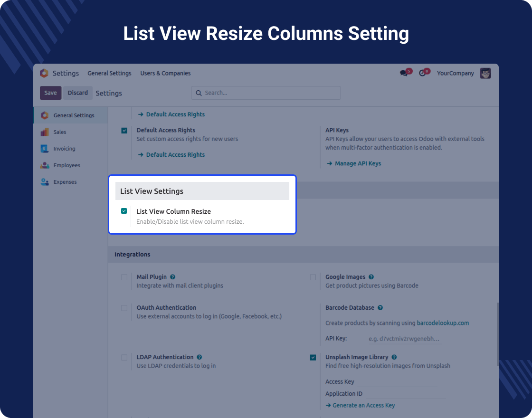
Task: Click the arrow icon beside Manage API Keys
Action: click(x=329, y=163)
